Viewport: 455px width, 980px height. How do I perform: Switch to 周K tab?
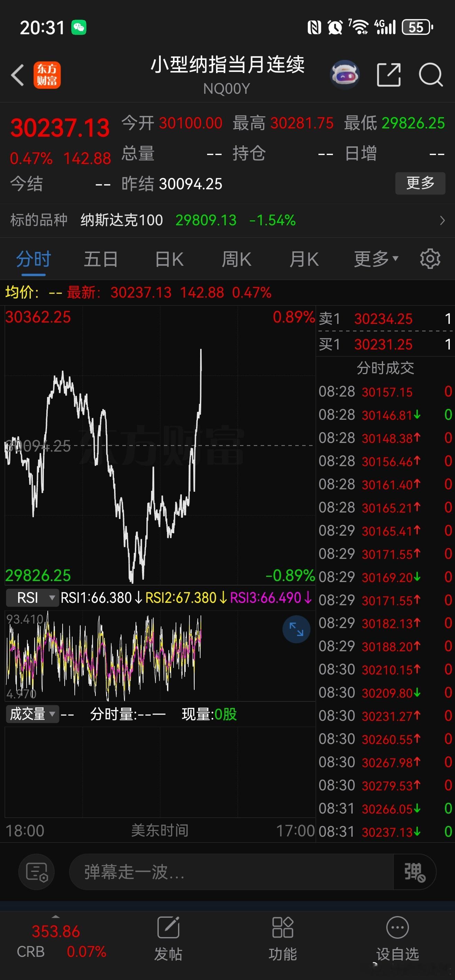coord(236,260)
